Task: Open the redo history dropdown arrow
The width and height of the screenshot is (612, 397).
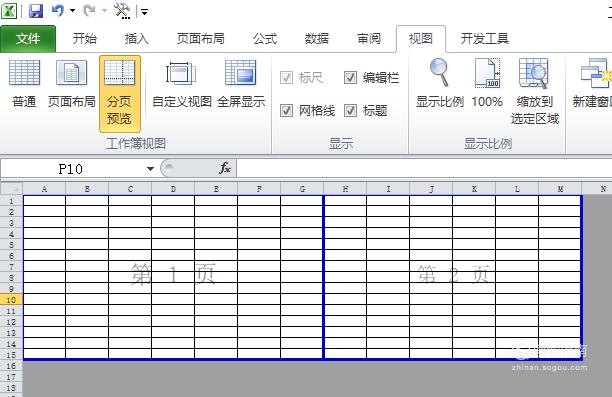Action: pyautogui.click(x=104, y=11)
